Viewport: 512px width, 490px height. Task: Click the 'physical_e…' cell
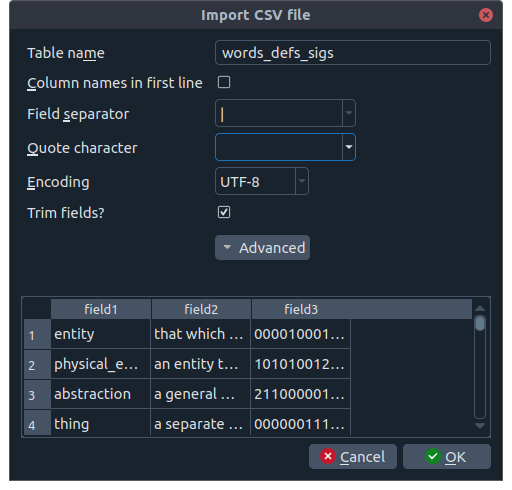pyautogui.click(x=101, y=364)
